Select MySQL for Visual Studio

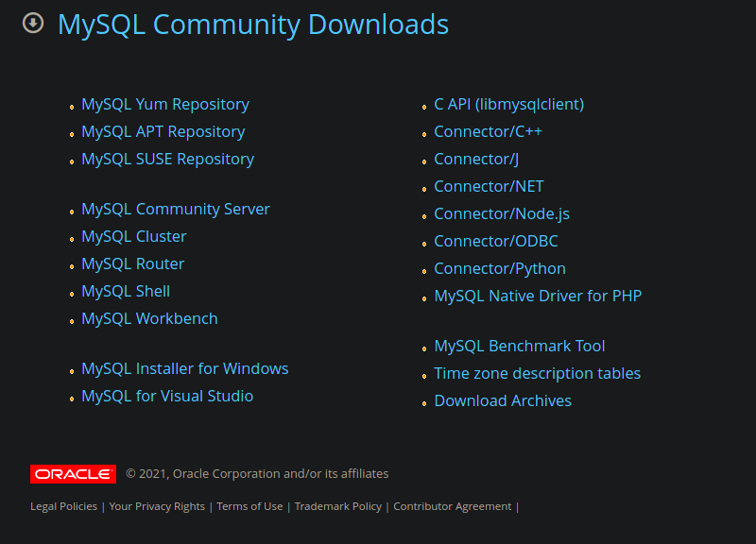[167, 397]
